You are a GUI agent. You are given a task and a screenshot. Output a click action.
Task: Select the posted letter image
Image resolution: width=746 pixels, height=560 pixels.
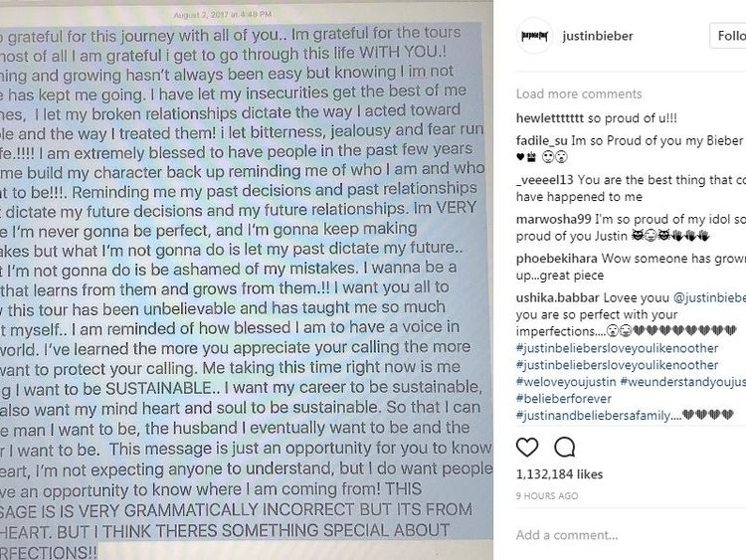coord(247,280)
